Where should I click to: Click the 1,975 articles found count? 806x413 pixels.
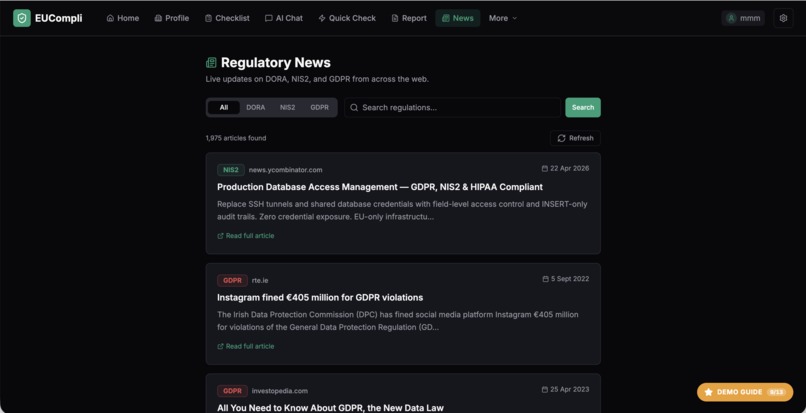(x=236, y=138)
